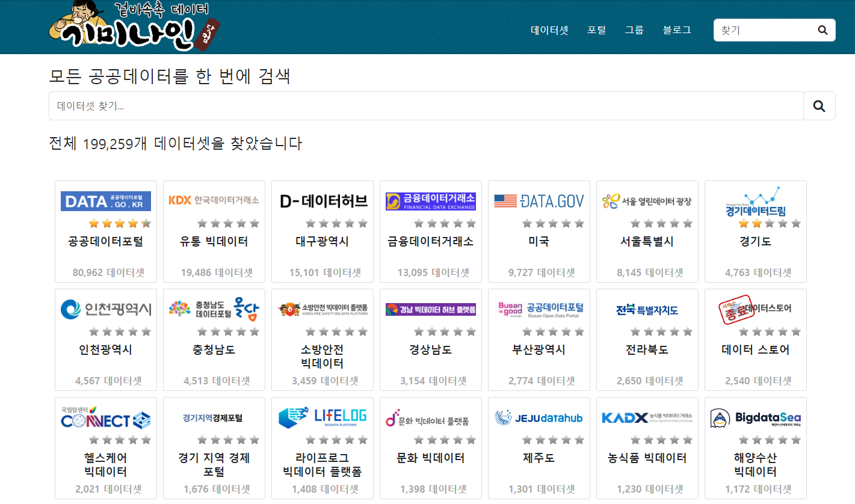Click the 9,727 데이터셋 count
Image resolution: width=855 pixels, height=504 pixels.
tap(542, 272)
